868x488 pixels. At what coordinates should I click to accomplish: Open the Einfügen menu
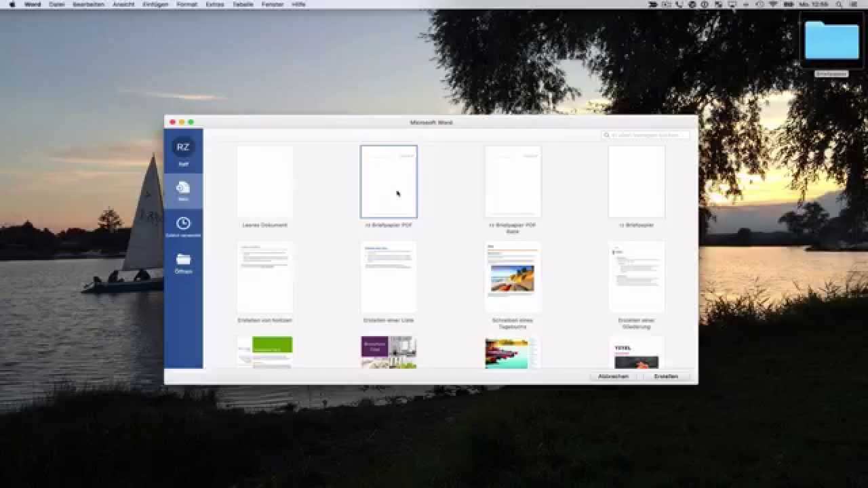155,4
